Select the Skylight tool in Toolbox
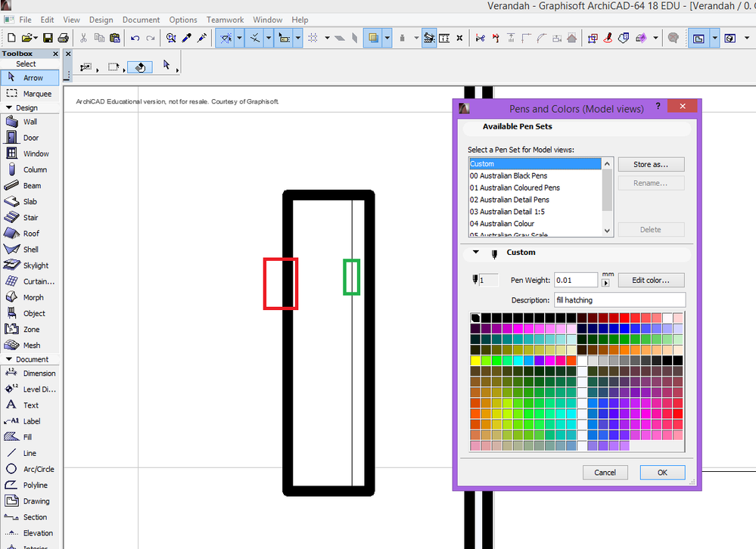Image resolution: width=756 pixels, height=549 pixels. point(30,265)
